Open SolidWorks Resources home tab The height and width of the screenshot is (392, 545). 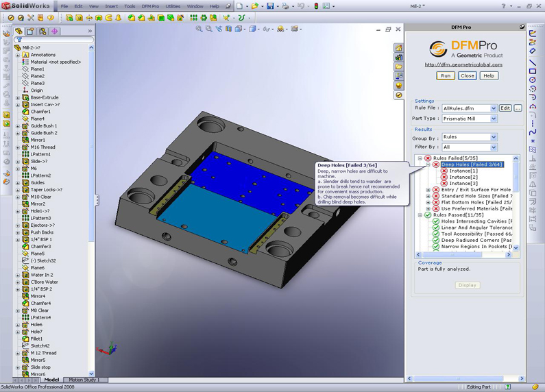click(399, 48)
